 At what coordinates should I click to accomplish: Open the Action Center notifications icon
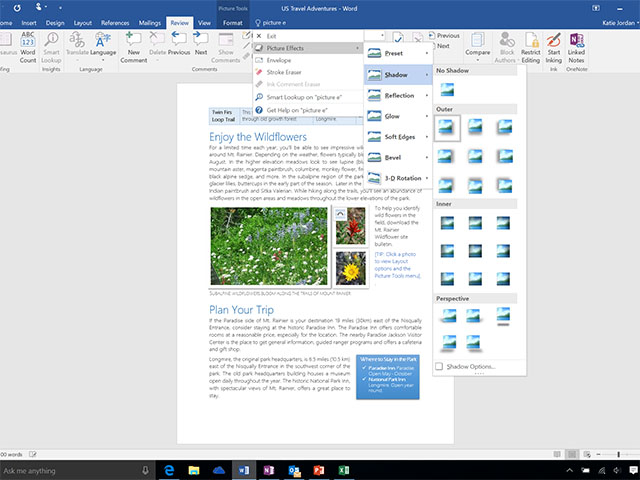pyautogui.click(x=633, y=470)
